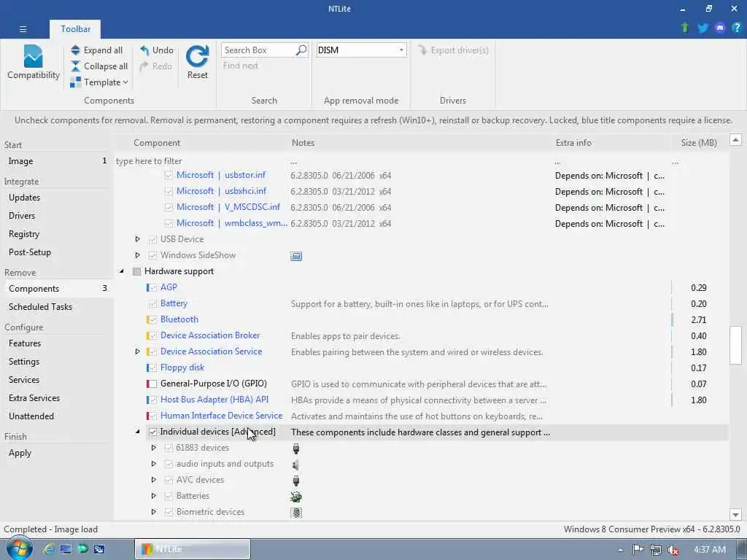Click the Batteries device icon
This screenshot has width=747, height=560.
296,497
